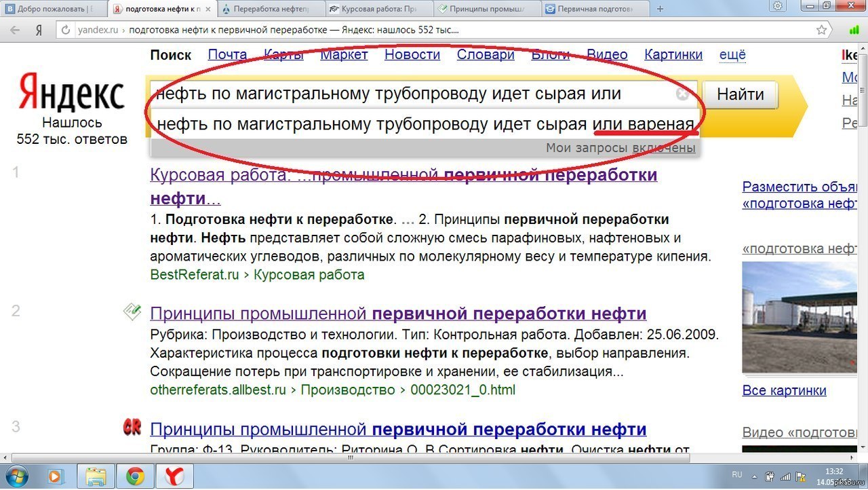868x490 pixels.
Task: Clear search text with the X icon
Action: pyautogui.click(x=683, y=94)
